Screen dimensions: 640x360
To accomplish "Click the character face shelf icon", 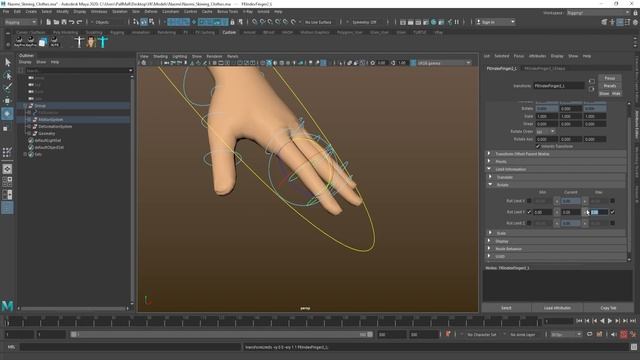I will pyautogui.click(x=91, y=41).
